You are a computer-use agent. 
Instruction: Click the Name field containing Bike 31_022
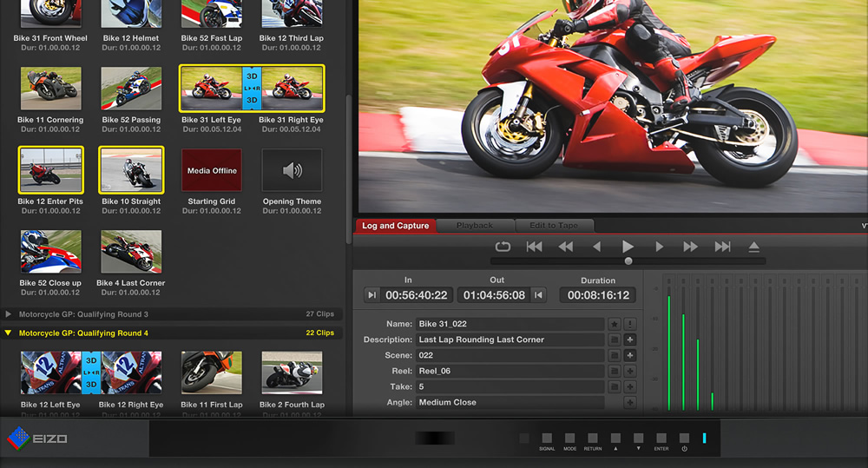(x=509, y=324)
